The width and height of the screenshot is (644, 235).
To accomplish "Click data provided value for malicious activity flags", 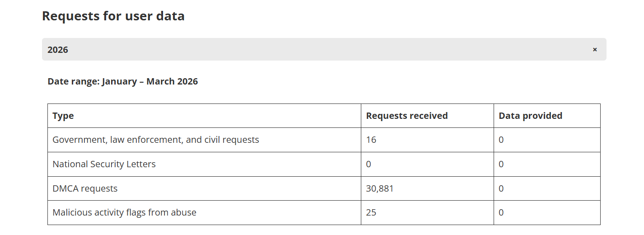I will [x=501, y=212].
